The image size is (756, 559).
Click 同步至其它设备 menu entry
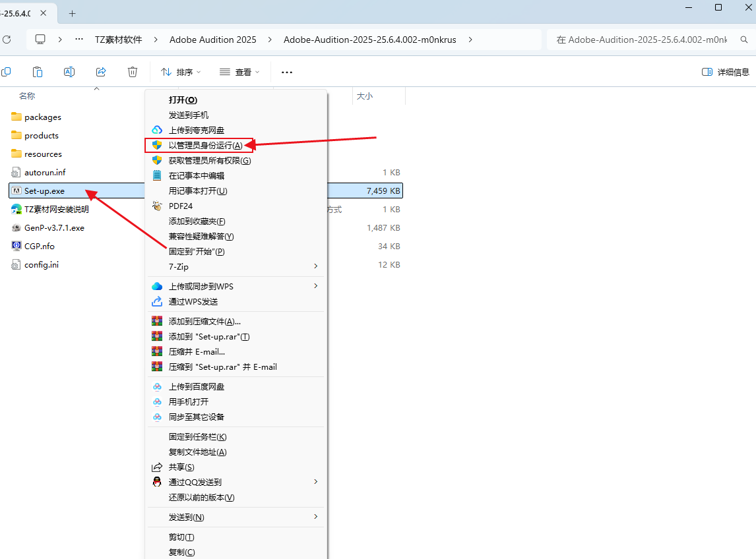click(236, 417)
